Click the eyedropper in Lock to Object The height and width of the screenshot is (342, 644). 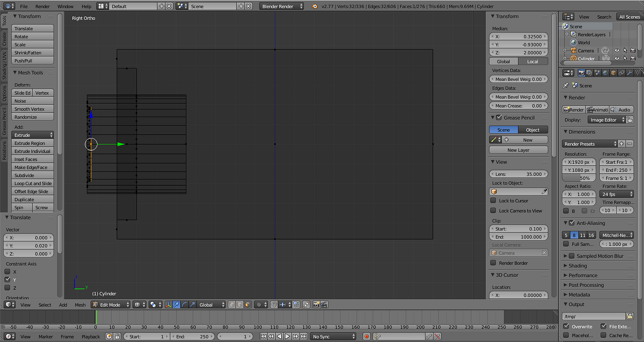click(x=544, y=192)
